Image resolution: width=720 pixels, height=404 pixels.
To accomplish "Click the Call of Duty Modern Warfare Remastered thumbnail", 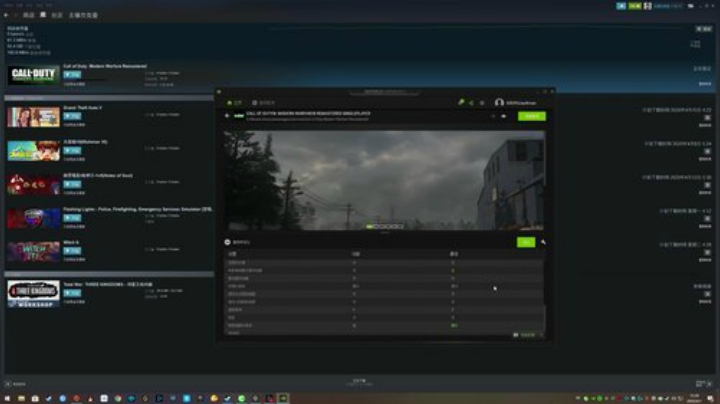I will click(x=34, y=75).
